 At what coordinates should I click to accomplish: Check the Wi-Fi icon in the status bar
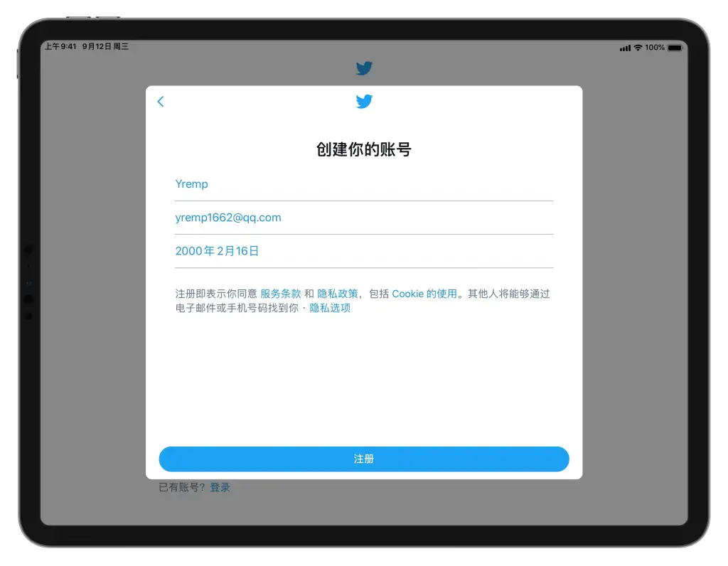[x=638, y=48]
